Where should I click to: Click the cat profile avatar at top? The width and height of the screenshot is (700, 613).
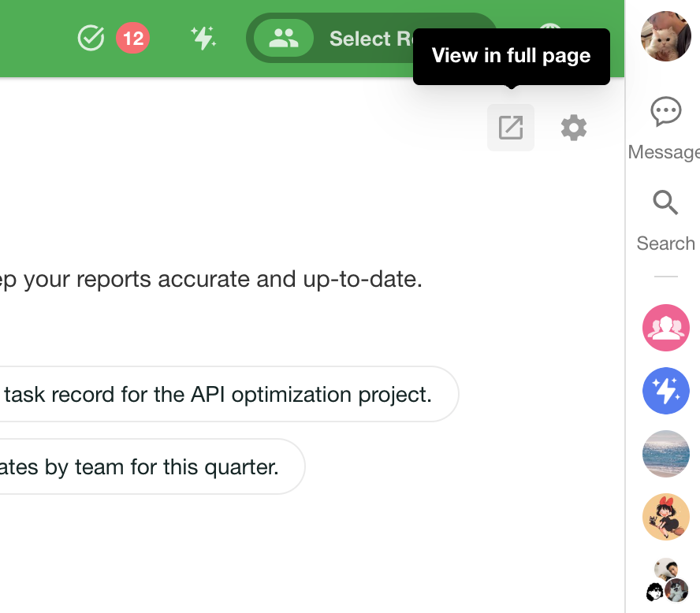point(666,36)
